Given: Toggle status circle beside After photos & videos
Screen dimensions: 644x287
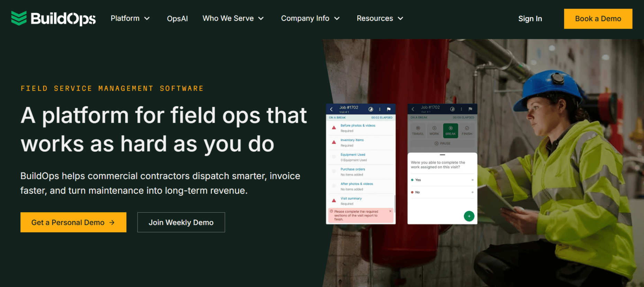Looking at the screenshot, I should pyautogui.click(x=334, y=186).
